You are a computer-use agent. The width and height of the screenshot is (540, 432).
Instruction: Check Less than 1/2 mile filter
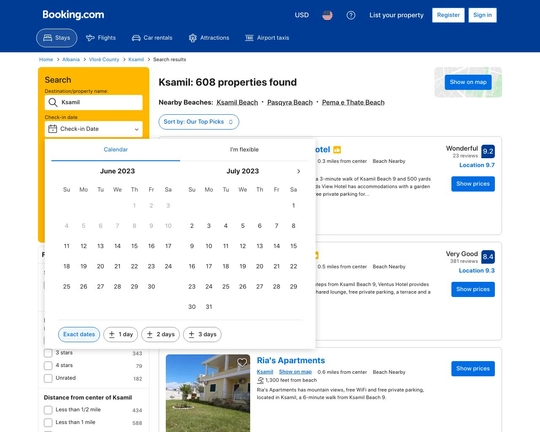[48, 410]
